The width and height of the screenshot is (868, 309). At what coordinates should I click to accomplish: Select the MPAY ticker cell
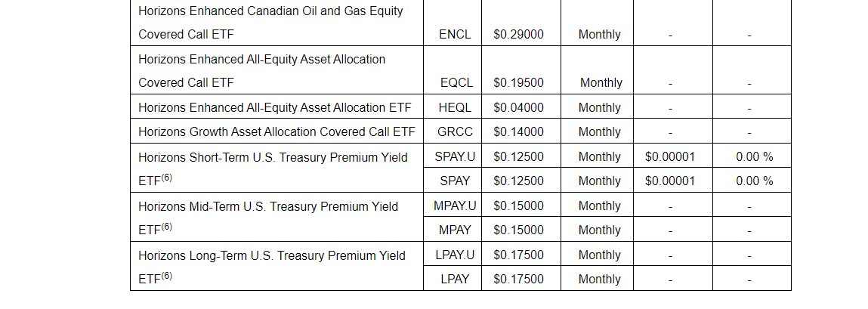pos(455,230)
